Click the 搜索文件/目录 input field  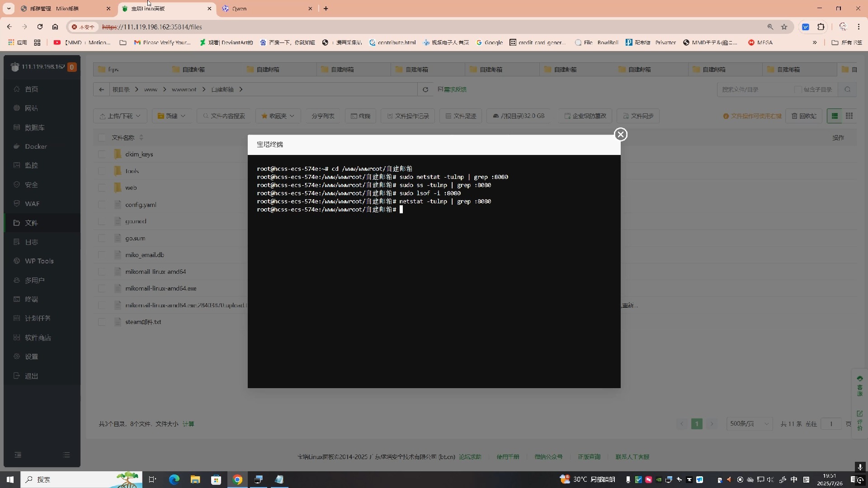coord(755,89)
